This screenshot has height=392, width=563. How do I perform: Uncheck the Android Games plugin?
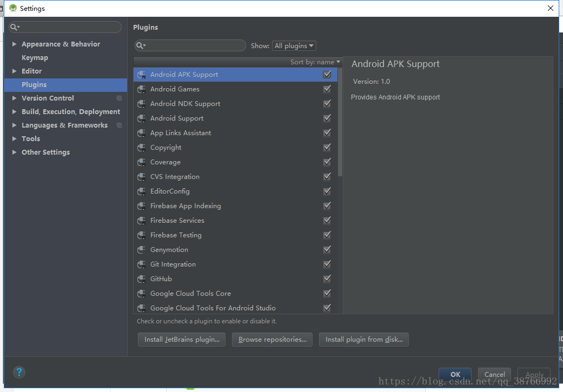coord(327,89)
